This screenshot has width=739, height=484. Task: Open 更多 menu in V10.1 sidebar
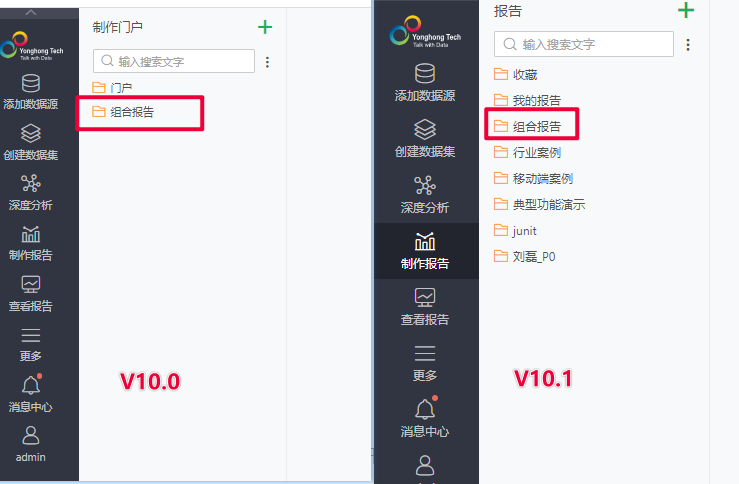coord(425,363)
